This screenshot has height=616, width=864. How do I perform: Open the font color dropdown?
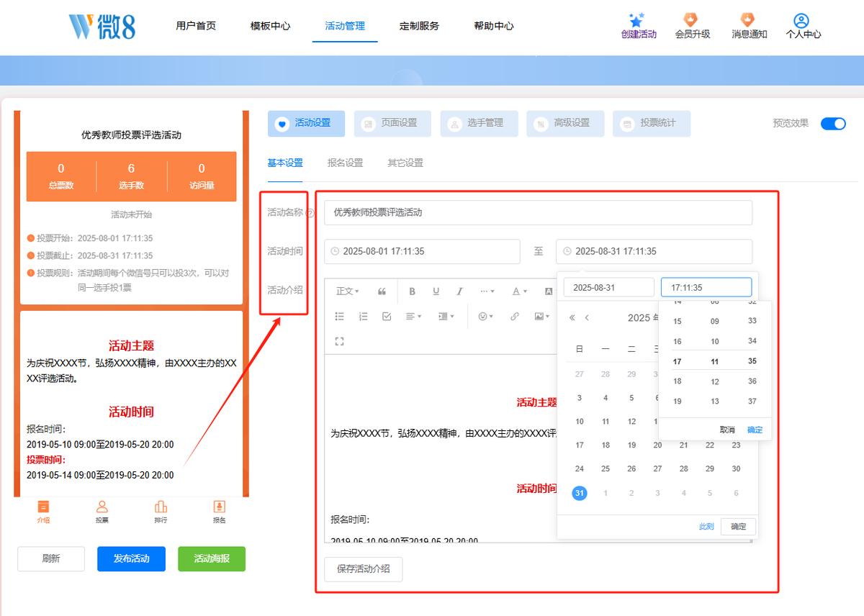pos(520,291)
